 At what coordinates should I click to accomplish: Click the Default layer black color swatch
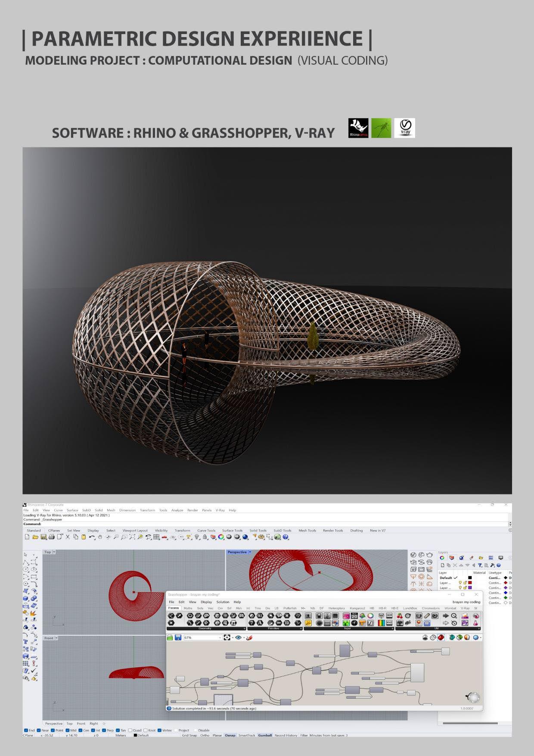(x=470, y=578)
